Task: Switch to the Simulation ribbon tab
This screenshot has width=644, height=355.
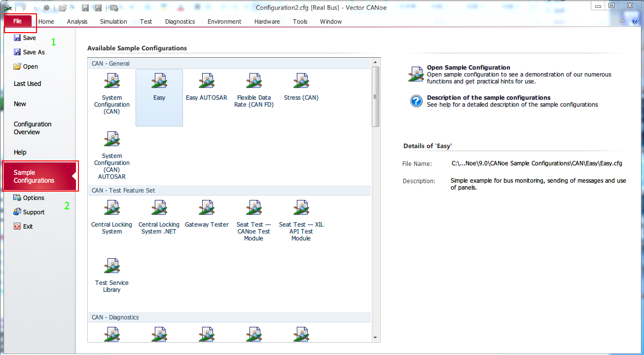Action: (113, 21)
